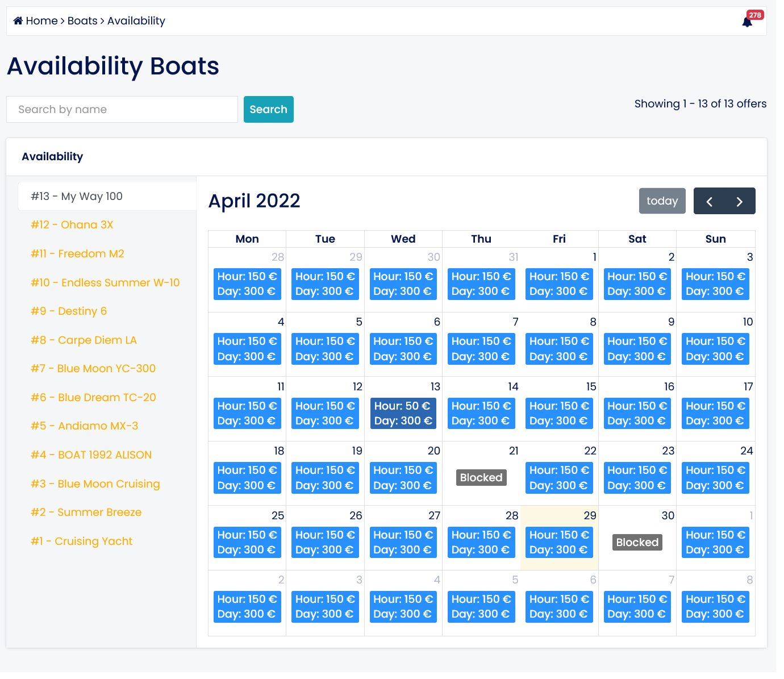The height and width of the screenshot is (679, 784).
Task: Open price event on April 27
Action: [403, 543]
